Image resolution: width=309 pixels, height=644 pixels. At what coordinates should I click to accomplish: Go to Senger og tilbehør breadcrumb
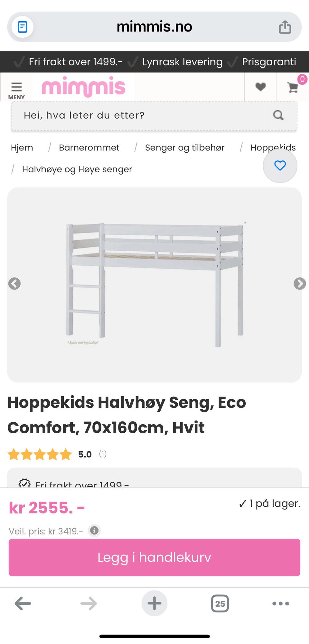pyautogui.click(x=184, y=148)
